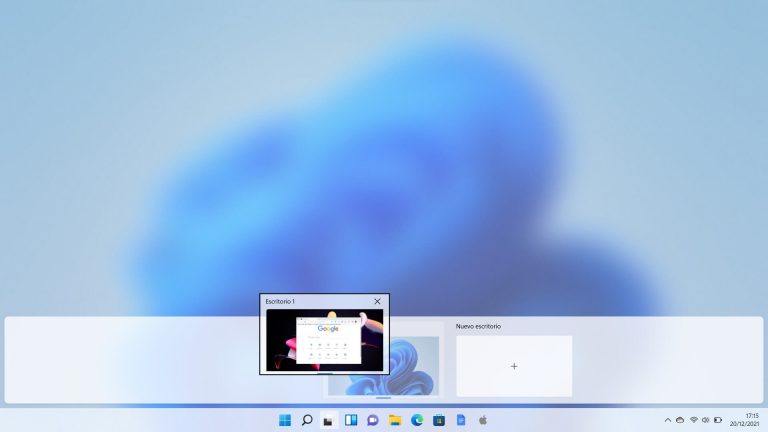Screen dimensions: 768x432
Task: Click the Nuevo escritorio label
Action: coord(479,326)
